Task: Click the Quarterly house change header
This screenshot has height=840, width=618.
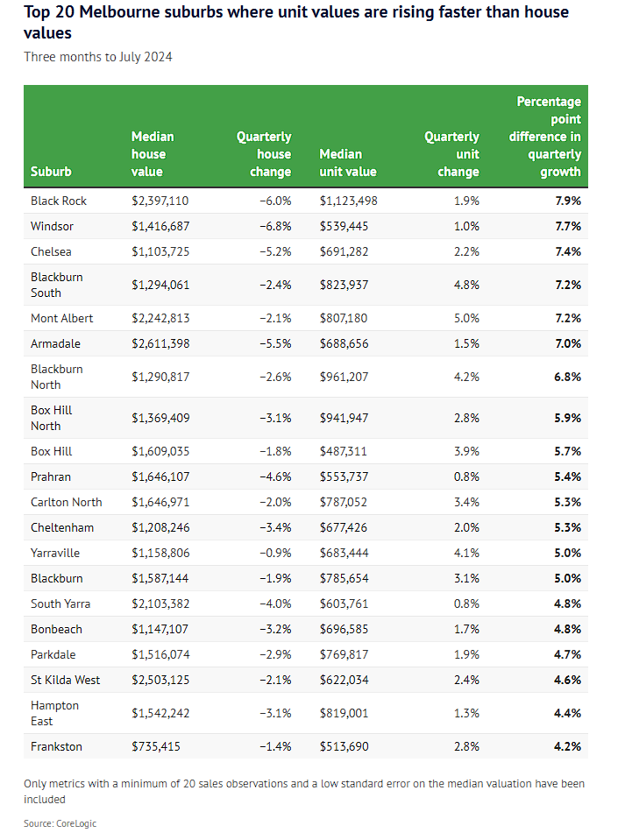Action: (264, 154)
